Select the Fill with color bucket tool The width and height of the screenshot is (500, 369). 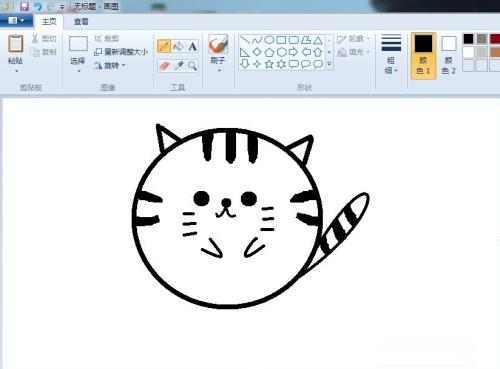pyautogui.click(x=178, y=46)
